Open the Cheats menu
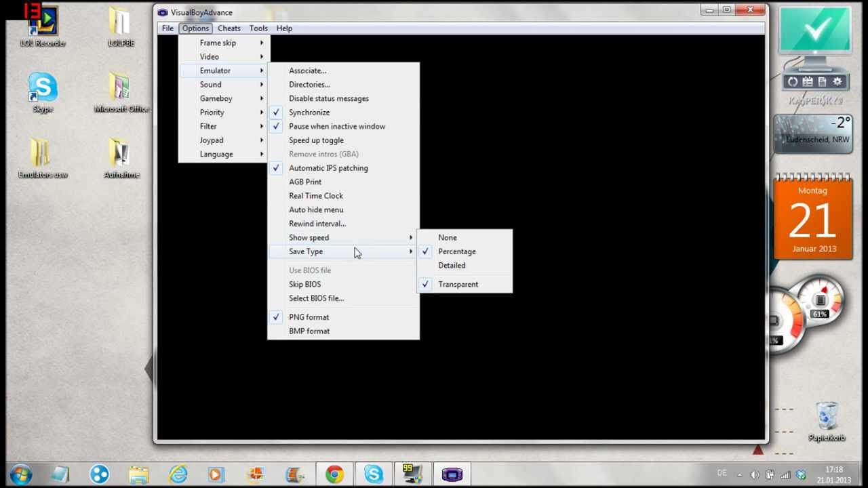 tap(229, 28)
